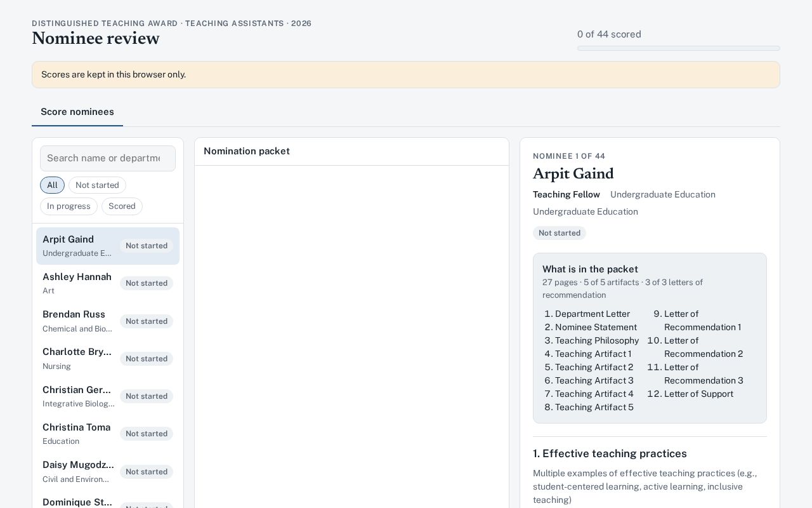Open Ashley Hannah from the nominee list
812x508 pixels.
point(108,283)
